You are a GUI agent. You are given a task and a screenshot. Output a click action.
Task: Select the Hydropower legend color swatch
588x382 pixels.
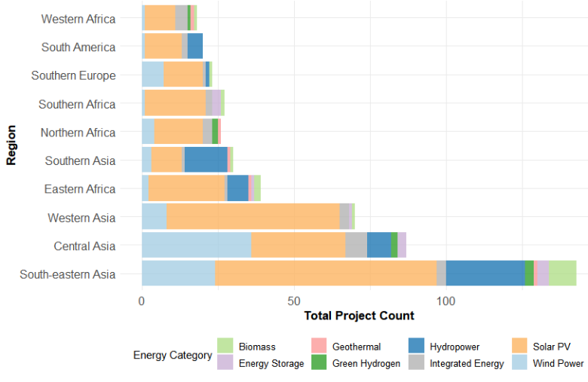pyautogui.click(x=417, y=347)
